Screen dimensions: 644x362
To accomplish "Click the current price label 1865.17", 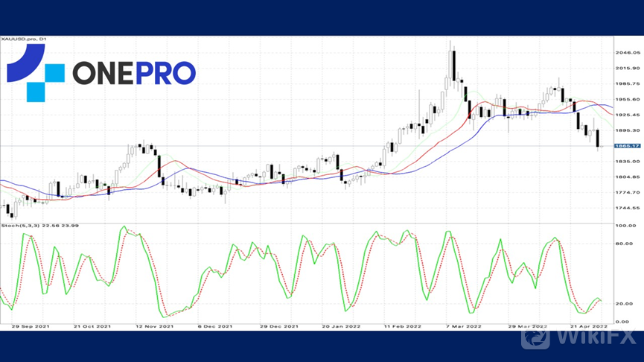I will 627,146.
